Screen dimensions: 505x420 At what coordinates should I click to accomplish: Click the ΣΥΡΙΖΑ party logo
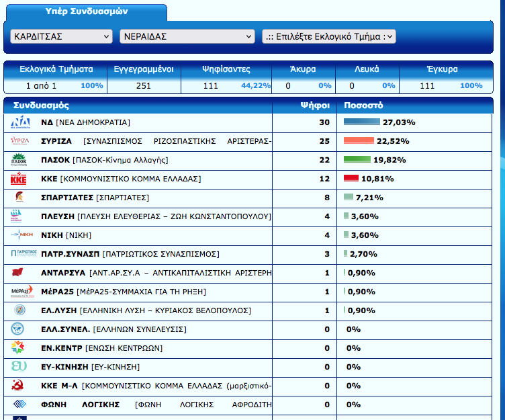pos(20,141)
